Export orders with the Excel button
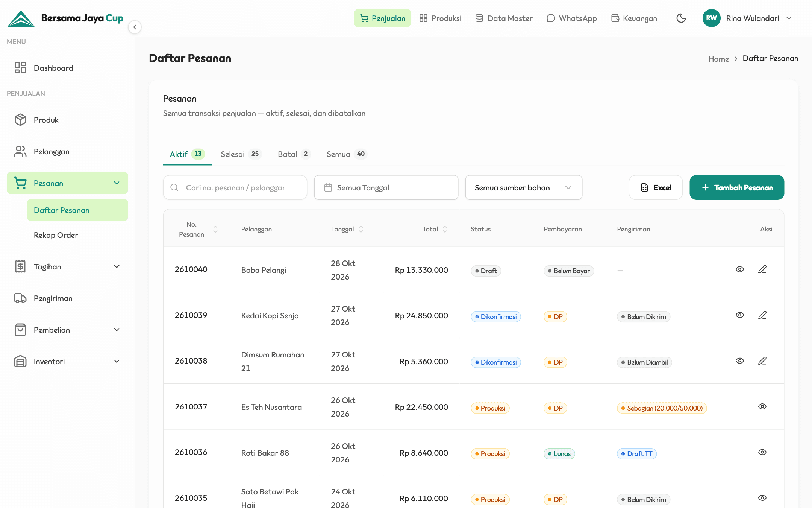812x508 pixels. click(656, 187)
